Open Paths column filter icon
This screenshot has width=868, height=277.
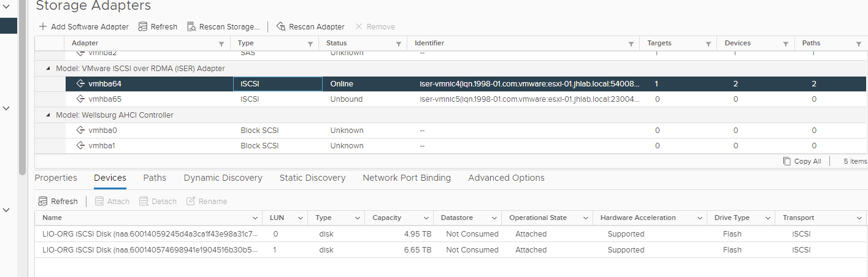(859, 44)
